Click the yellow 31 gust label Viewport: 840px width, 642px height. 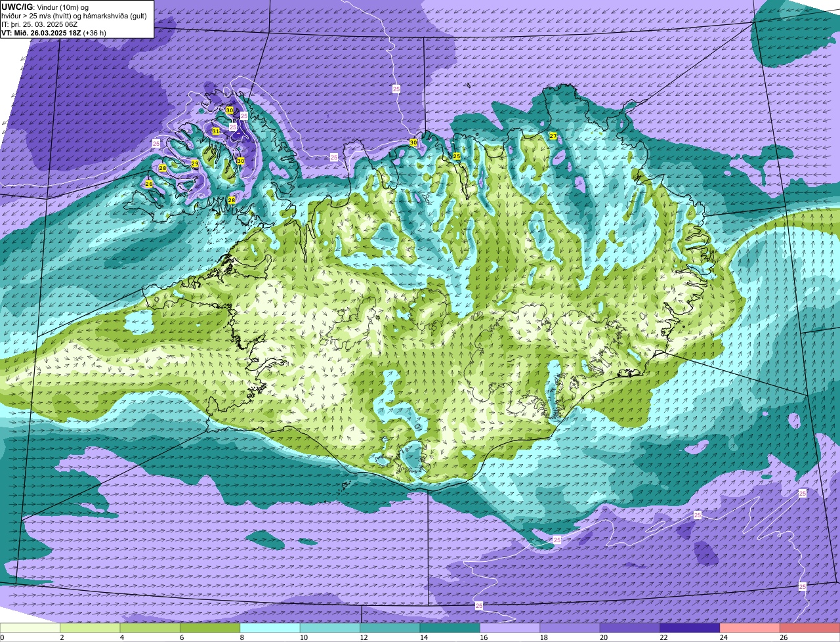[216, 131]
